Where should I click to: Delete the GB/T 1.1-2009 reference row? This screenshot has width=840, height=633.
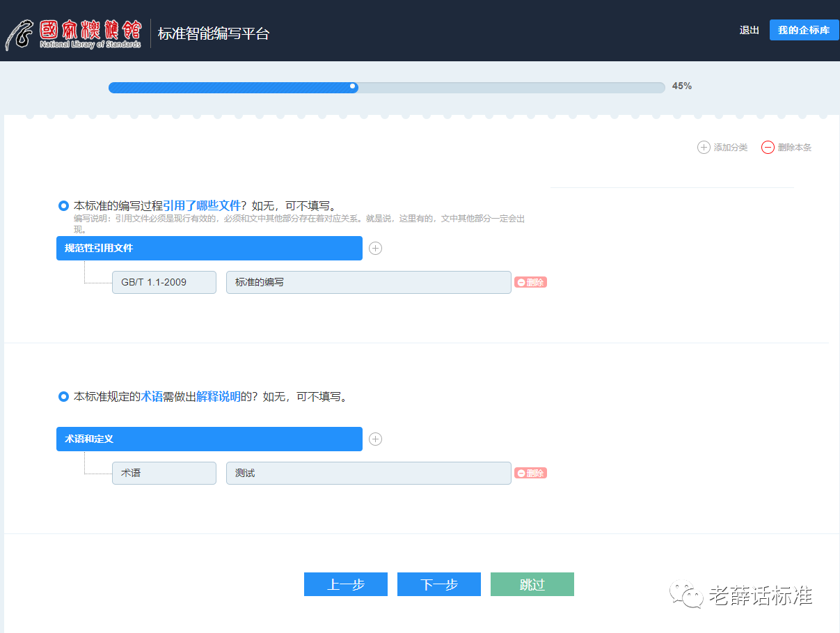pyautogui.click(x=530, y=283)
